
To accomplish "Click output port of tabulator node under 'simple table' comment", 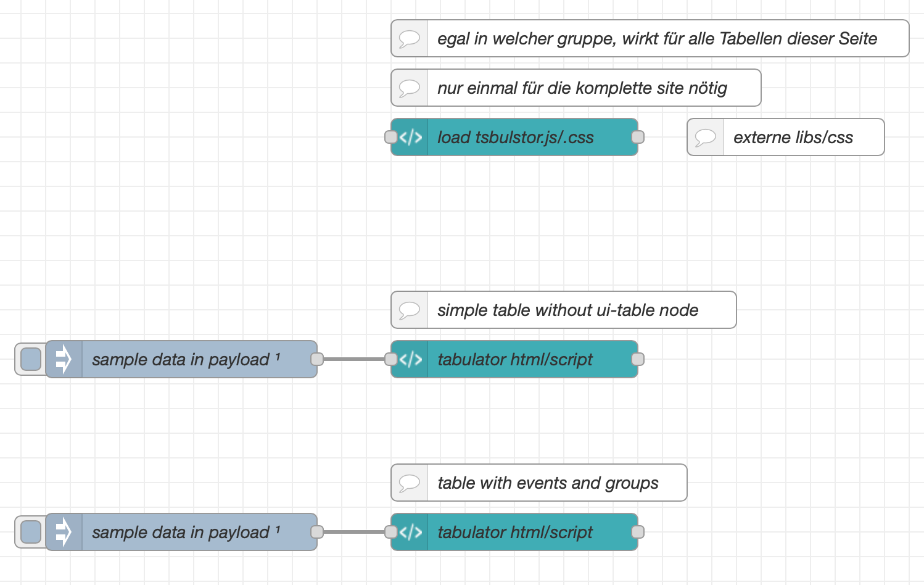I will tap(638, 359).
